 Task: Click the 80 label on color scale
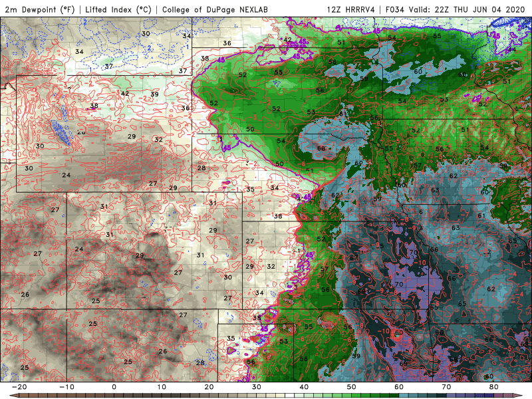(x=494, y=387)
